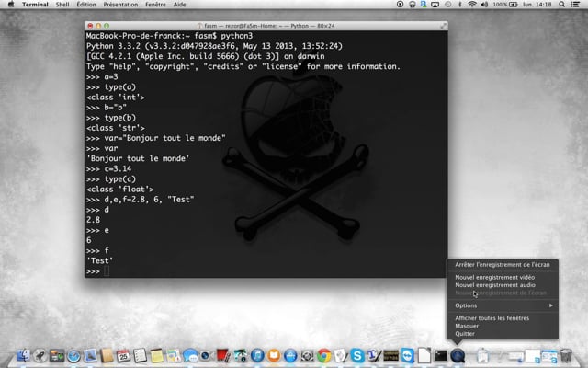Minimize Terminal with the yellow button
Viewport: 588px width, 368px height.
98,26
